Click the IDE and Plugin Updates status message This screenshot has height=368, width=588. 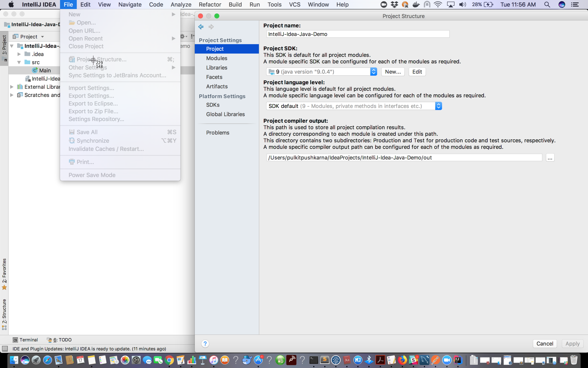pyautogui.click(x=89, y=349)
